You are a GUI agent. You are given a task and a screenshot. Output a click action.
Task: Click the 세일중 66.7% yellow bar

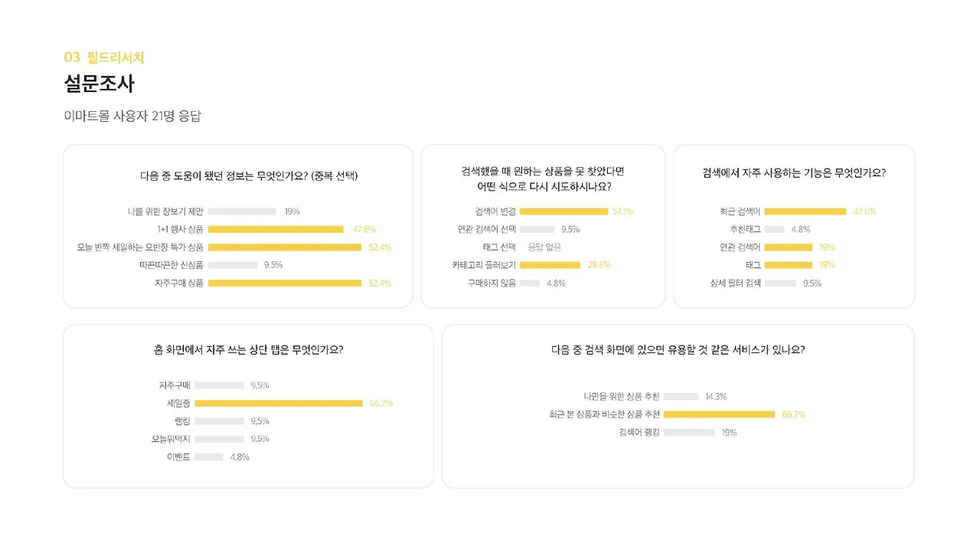279,403
